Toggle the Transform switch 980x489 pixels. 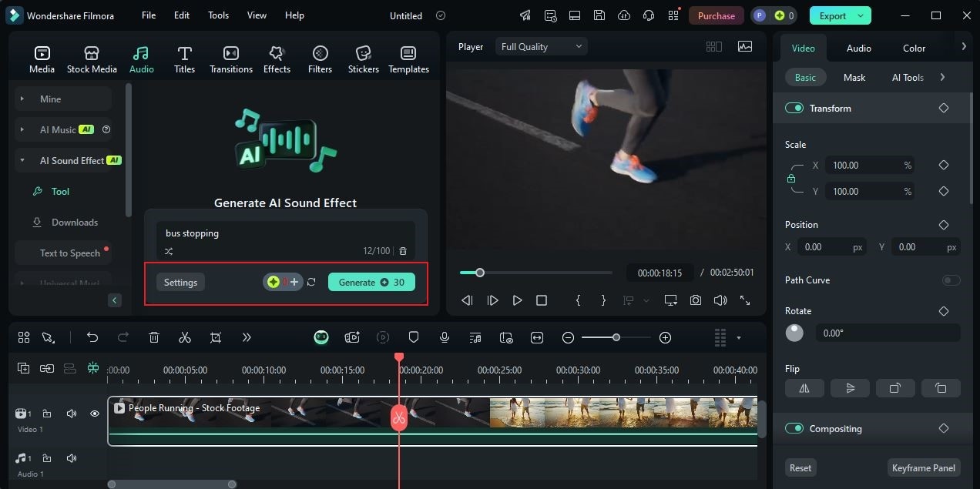(794, 109)
